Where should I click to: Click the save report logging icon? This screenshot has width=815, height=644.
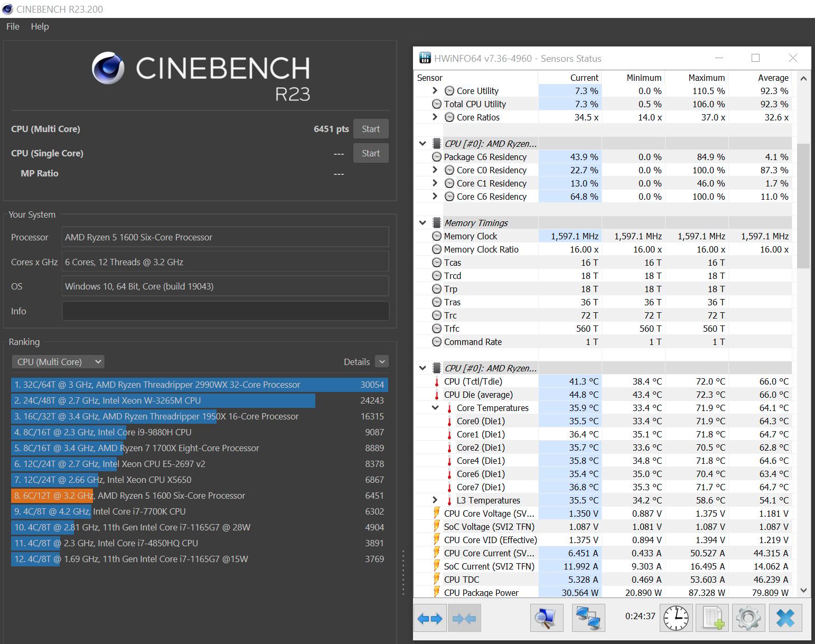click(713, 618)
